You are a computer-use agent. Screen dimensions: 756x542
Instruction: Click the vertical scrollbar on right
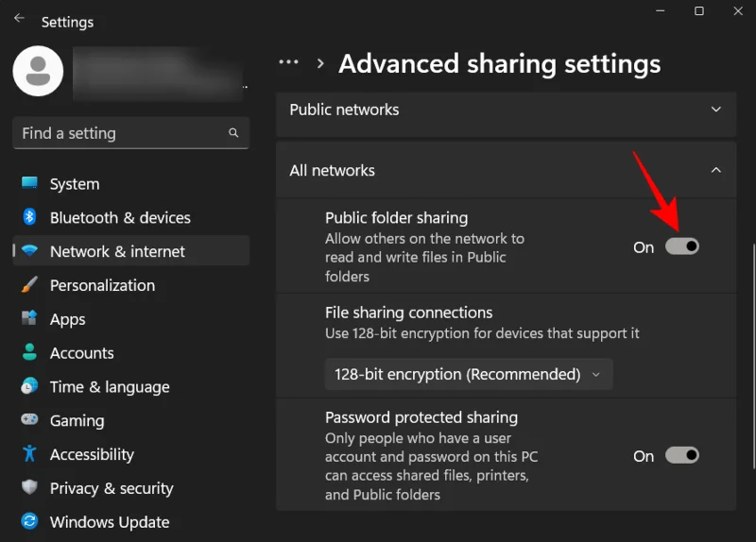754,357
